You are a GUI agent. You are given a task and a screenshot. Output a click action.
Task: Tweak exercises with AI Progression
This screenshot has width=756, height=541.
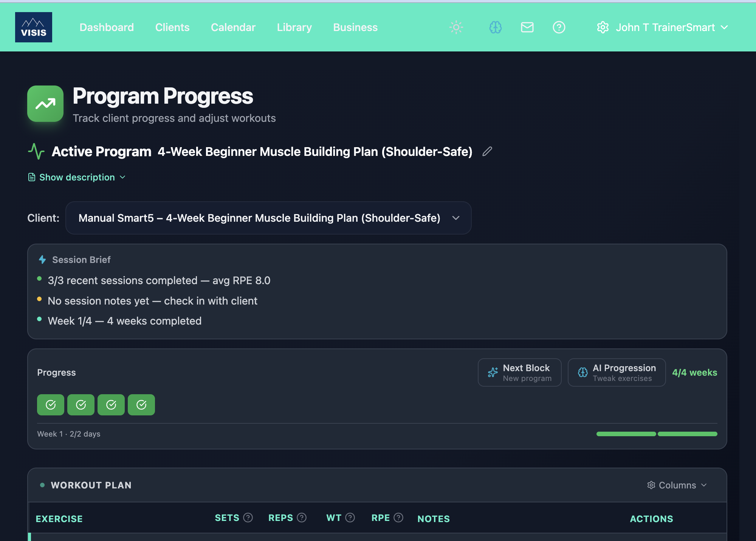click(616, 372)
